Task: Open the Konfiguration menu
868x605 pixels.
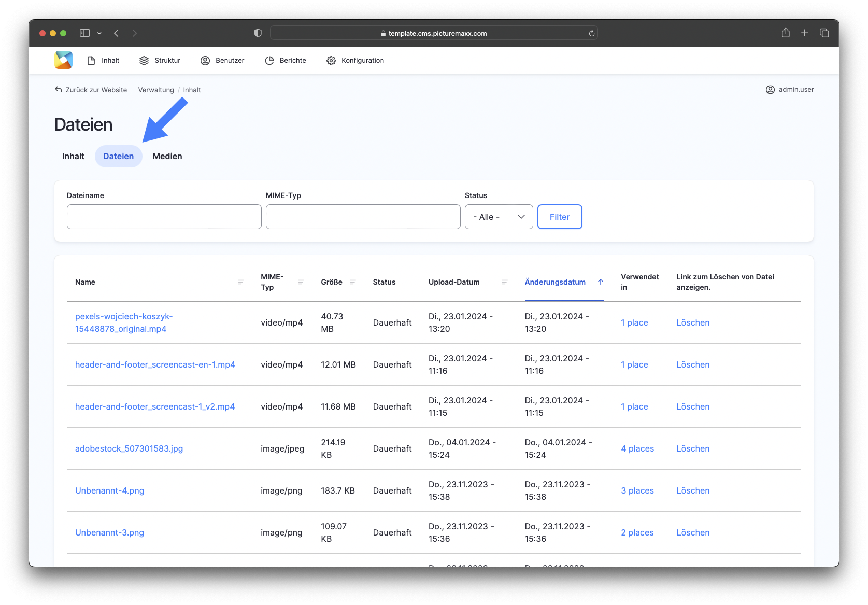Action: coord(355,61)
